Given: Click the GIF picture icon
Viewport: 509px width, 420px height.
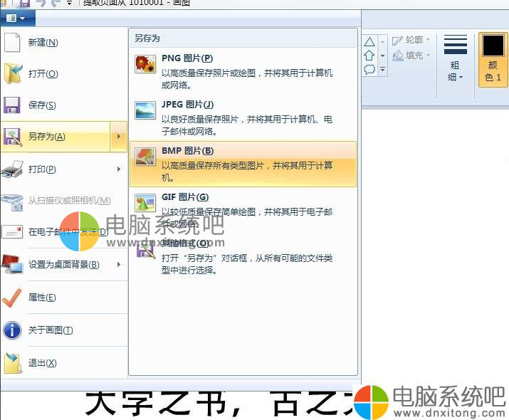Looking at the screenshot, I should 145,203.
